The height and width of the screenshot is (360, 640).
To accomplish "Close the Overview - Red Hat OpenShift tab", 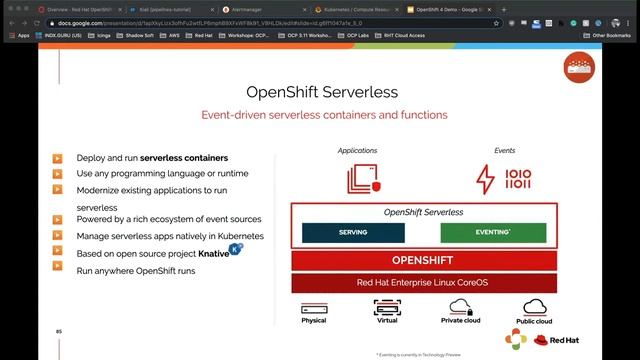I will 120,9.
